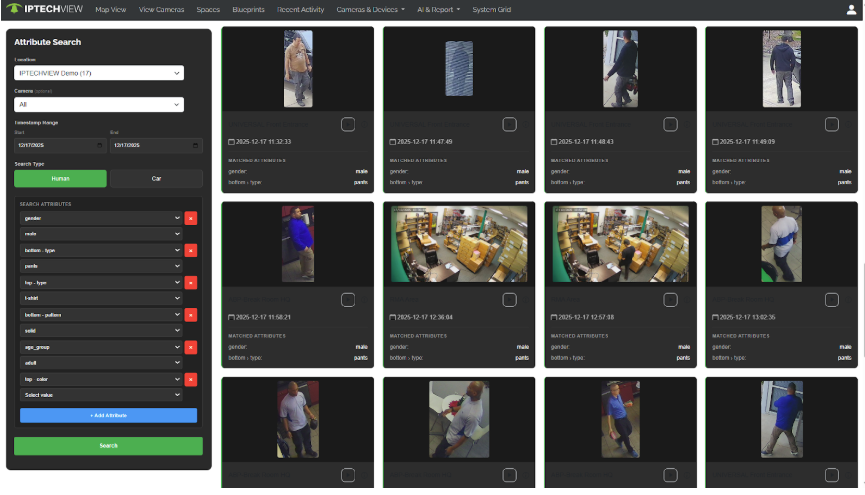Switch Search Type to Car

pos(156,179)
